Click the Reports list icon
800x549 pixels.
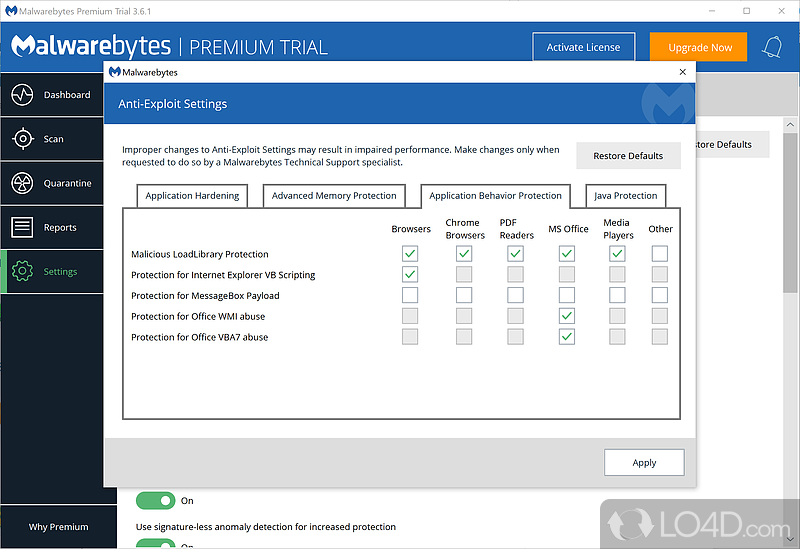point(23,227)
